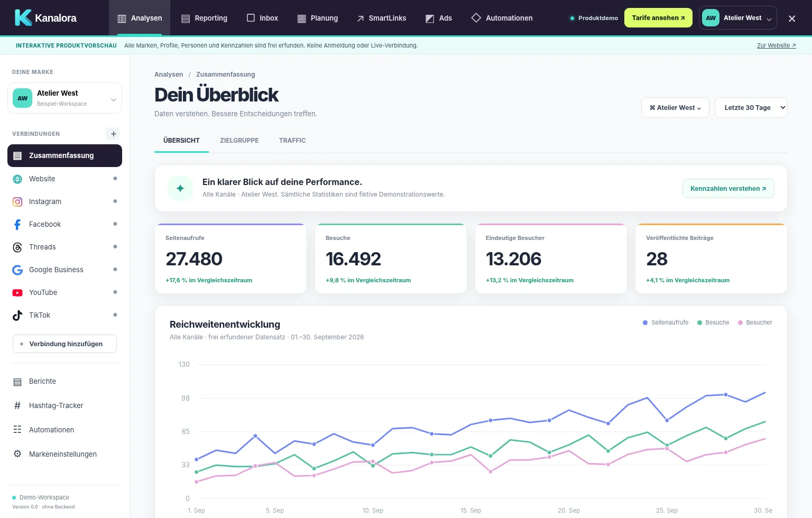The image size is (812, 518).
Task: Select the YouTube icon in sidebar
Action: 17,293
